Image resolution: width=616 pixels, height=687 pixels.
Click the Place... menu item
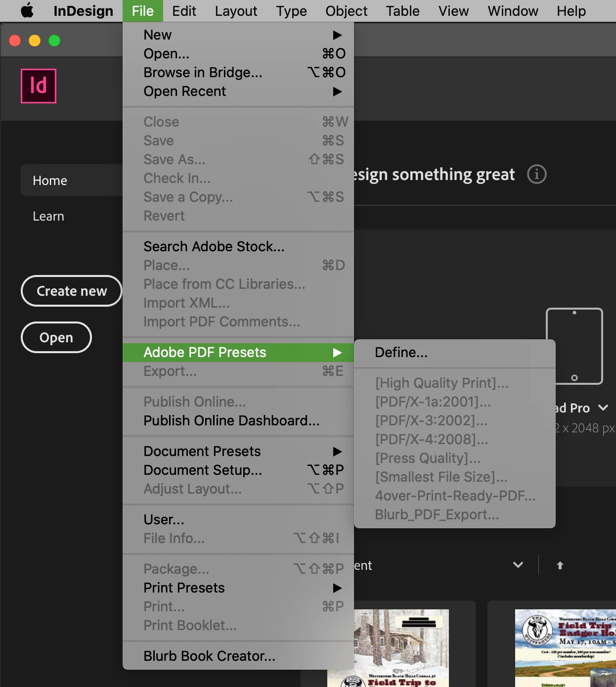pyautogui.click(x=238, y=265)
